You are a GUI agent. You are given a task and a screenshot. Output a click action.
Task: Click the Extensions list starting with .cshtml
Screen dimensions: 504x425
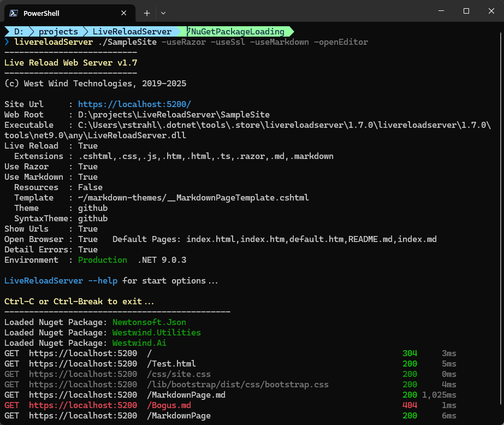click(x=206, y=156)
